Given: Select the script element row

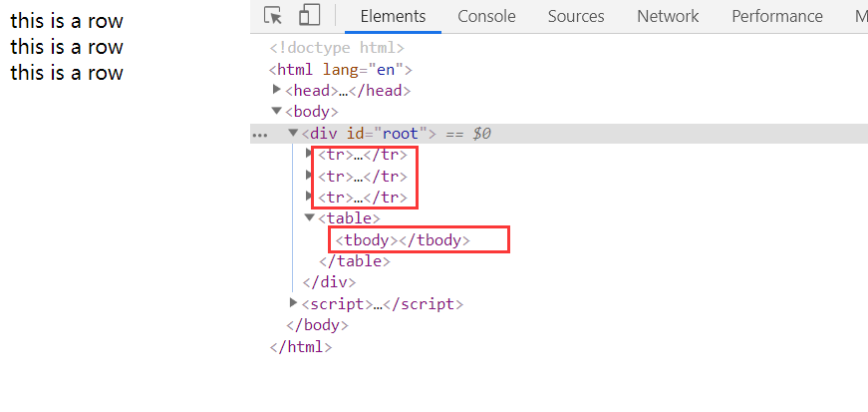Looking at the screenshot, I should click(x=383, y=304).
